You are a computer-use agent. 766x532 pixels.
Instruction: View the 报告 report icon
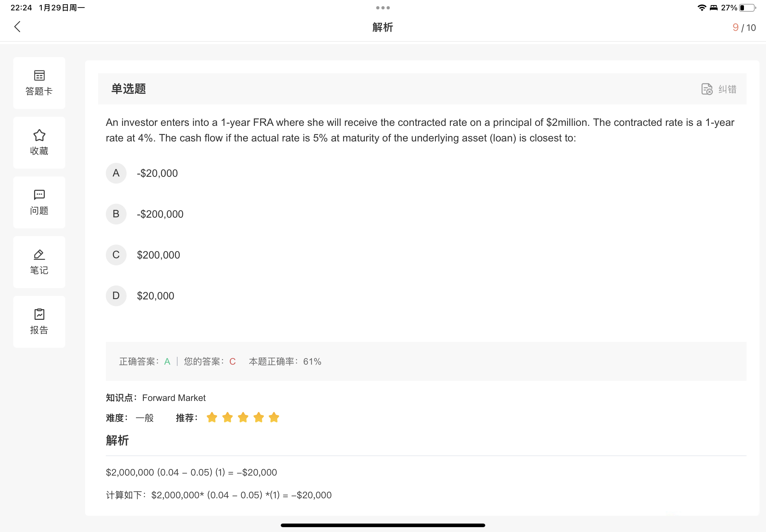[x=39, y=321]
